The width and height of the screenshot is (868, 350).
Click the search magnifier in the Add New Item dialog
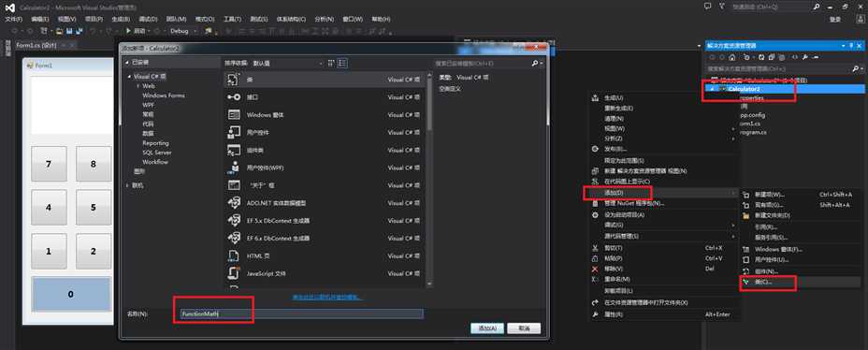pos(535,63)
